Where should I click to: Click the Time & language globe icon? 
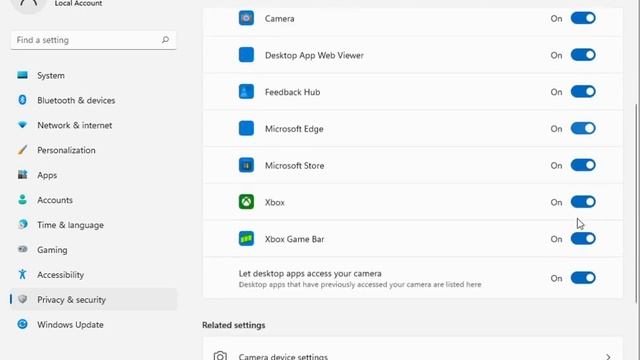pyautogui.click(x=22, y=224)
